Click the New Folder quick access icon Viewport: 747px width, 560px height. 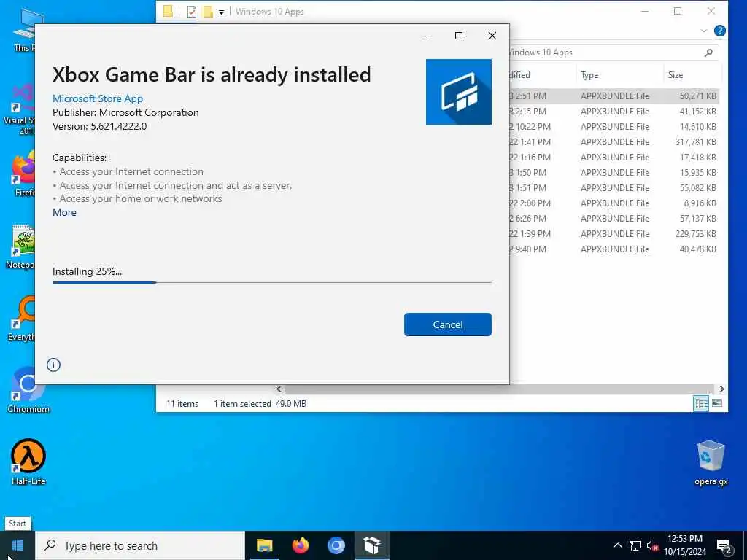208,12
